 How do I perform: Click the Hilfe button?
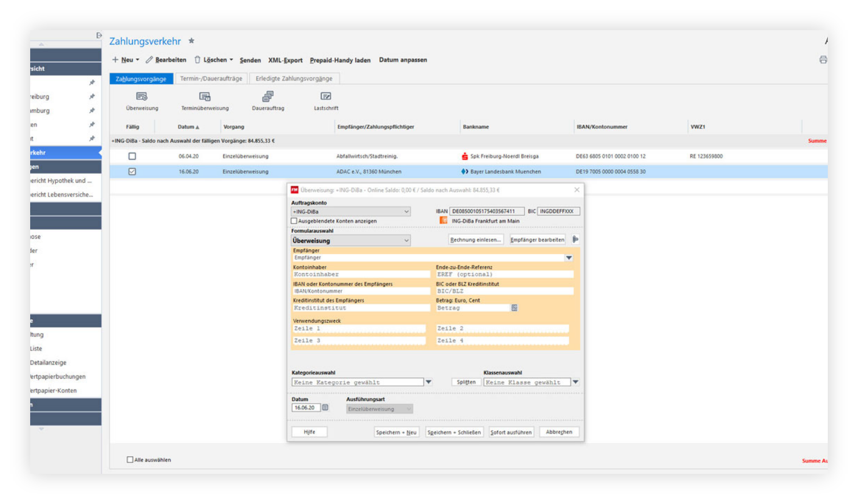pos(309,432)
